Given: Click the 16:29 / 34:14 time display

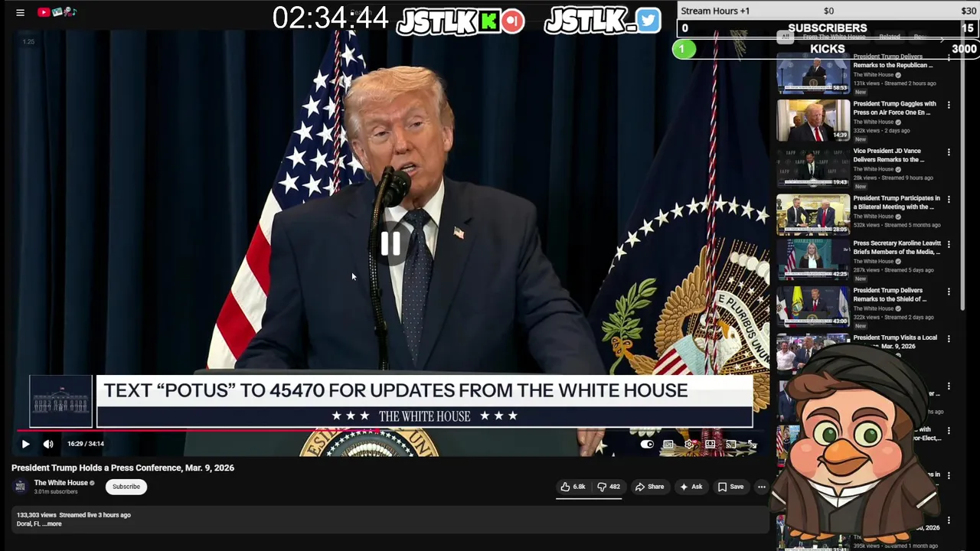Looking at the screenshot, I should pos(86,444).
